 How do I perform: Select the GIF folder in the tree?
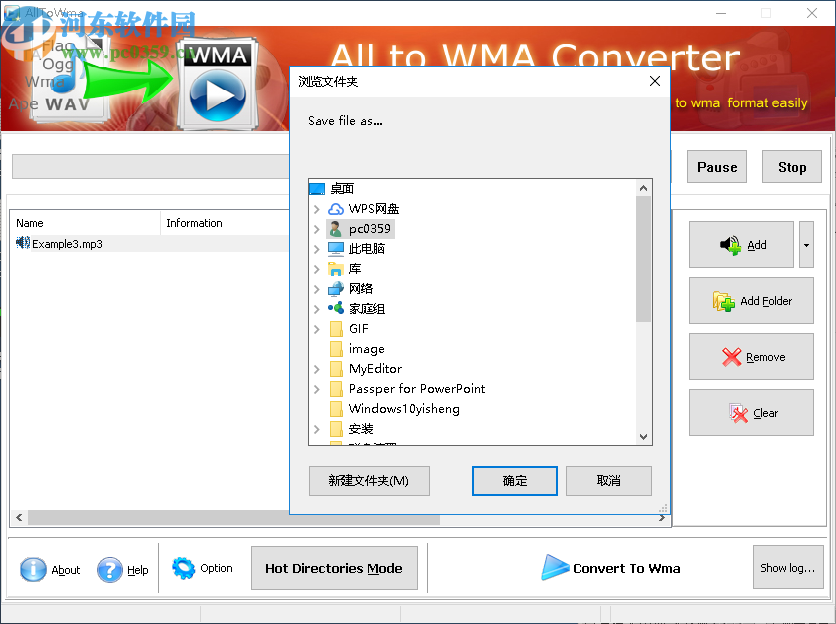point(360,328)
